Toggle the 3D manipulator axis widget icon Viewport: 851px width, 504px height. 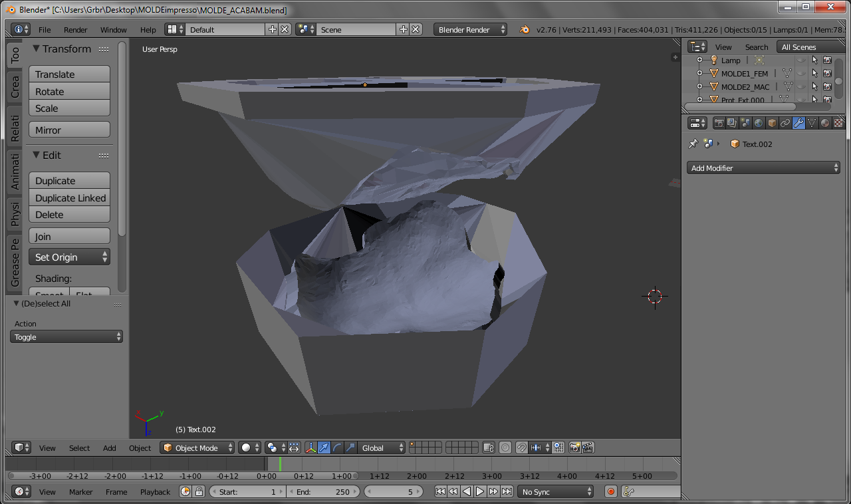(311, 448)
